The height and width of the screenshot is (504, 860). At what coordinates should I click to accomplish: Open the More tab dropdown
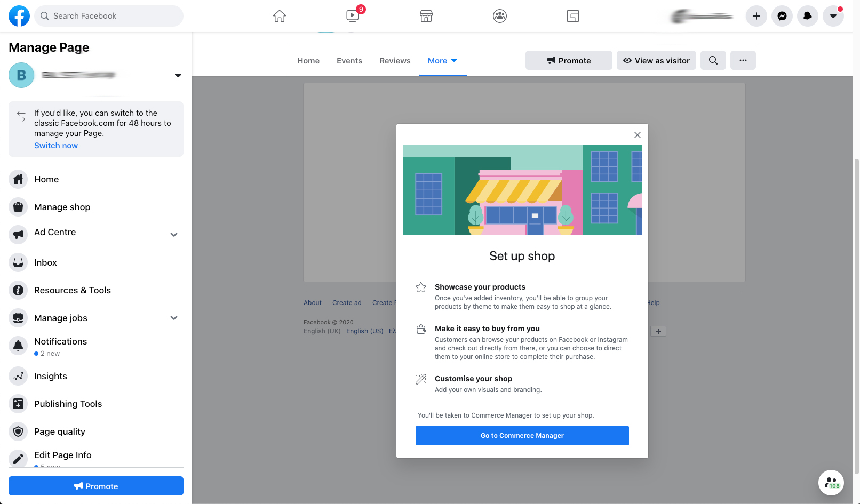coord(443,61)
